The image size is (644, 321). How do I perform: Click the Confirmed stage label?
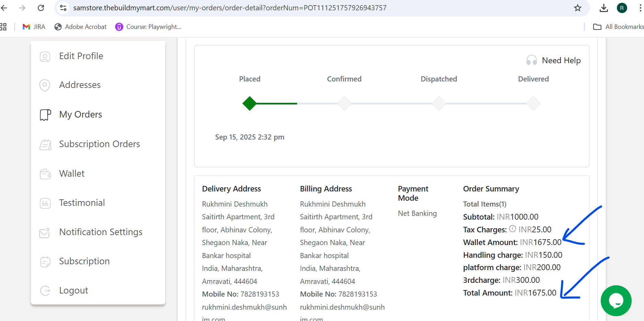[344, 79]
